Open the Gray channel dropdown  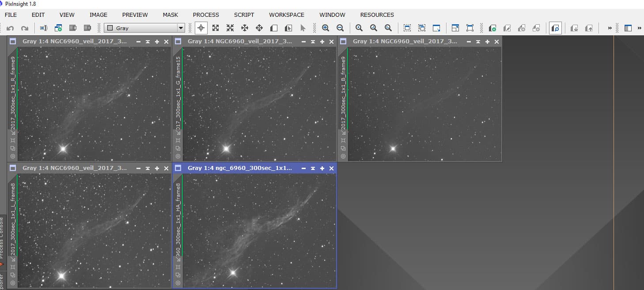point(144,28)
